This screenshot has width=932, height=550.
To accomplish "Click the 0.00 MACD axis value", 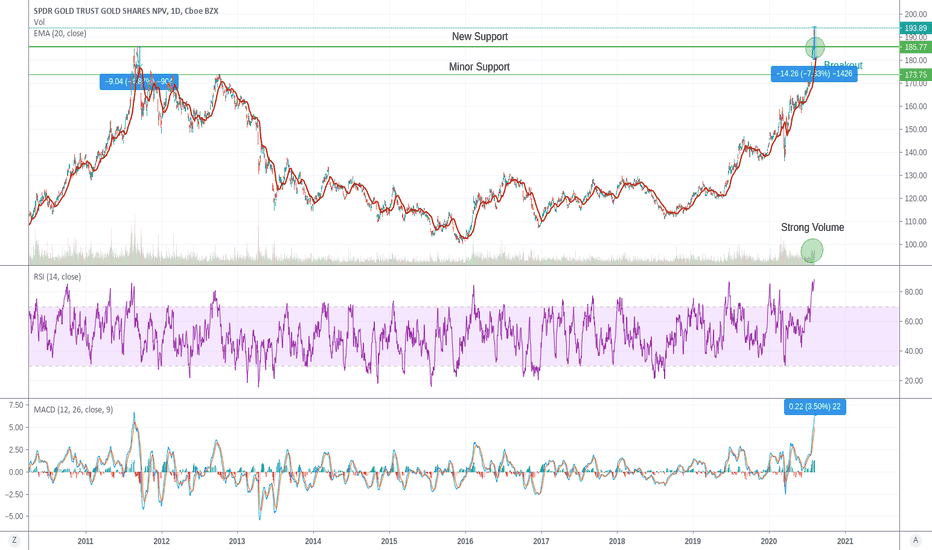I will pyautogui.click(x=16, y=472).
